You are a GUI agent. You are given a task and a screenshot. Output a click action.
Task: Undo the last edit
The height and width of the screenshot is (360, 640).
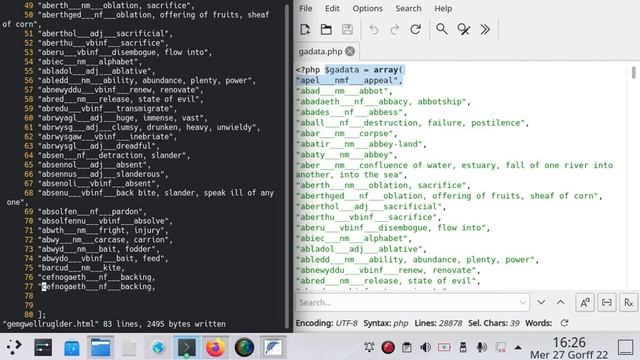[x=373, y=29]
